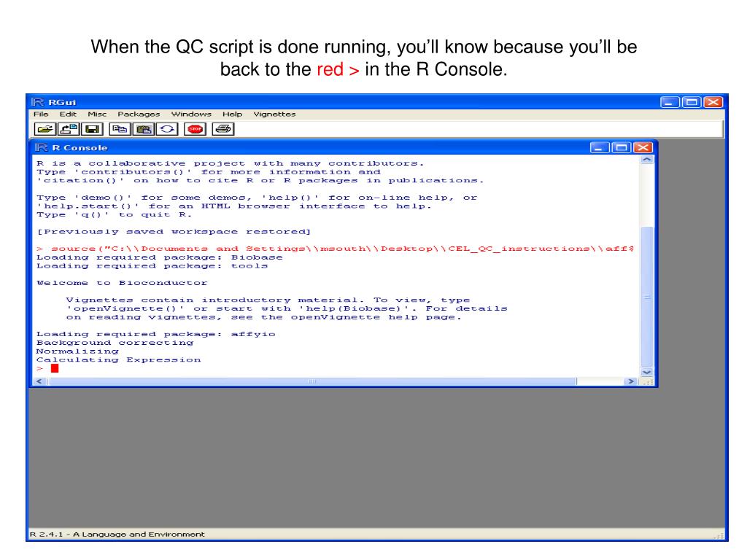Image resolution: width=747 pixels, height=560 pixels.
Task: Click the console scroll up arrow
Action: tap(646, 160)
